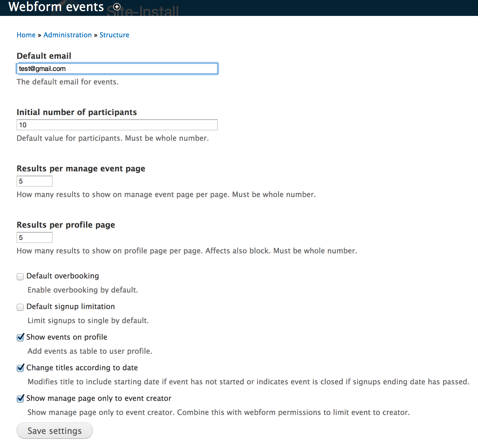
Task: Click the "Results per manage event page" label
Action: (81, 168)
